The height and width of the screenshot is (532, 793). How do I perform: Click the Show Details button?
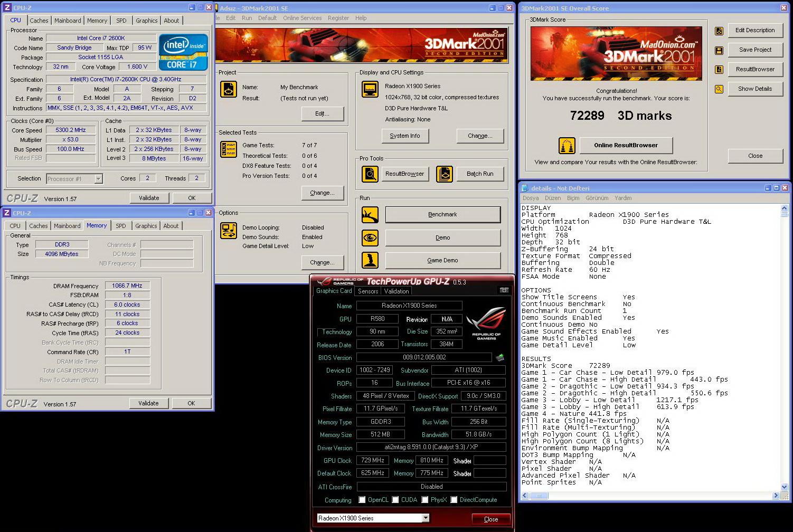[755, 89]
